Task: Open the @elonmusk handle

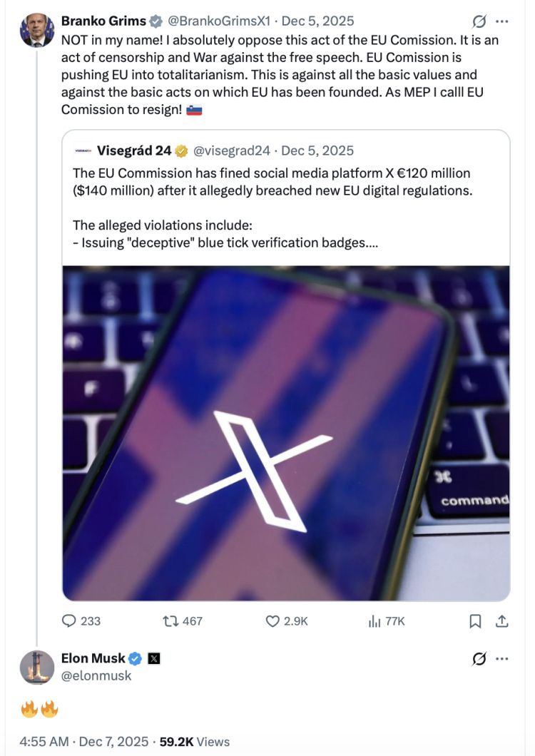Action: [96, 676]
